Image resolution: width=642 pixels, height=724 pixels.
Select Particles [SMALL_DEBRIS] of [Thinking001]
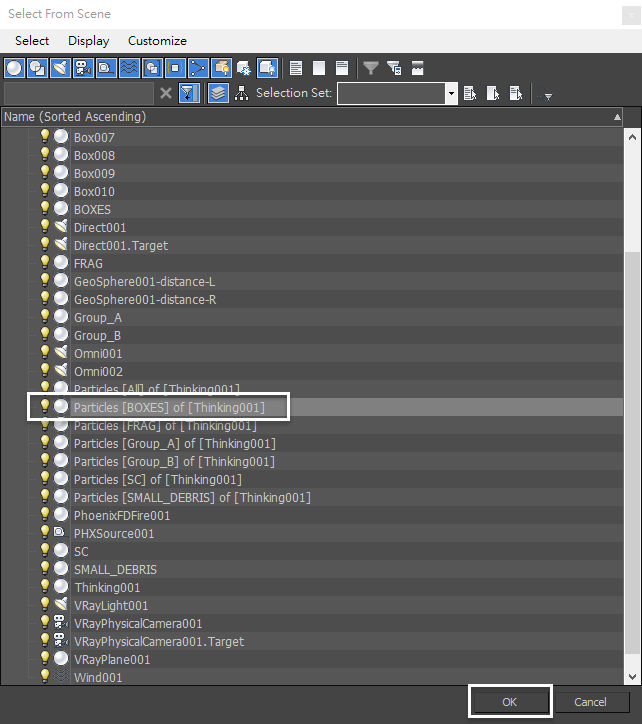tap(192, 497)
